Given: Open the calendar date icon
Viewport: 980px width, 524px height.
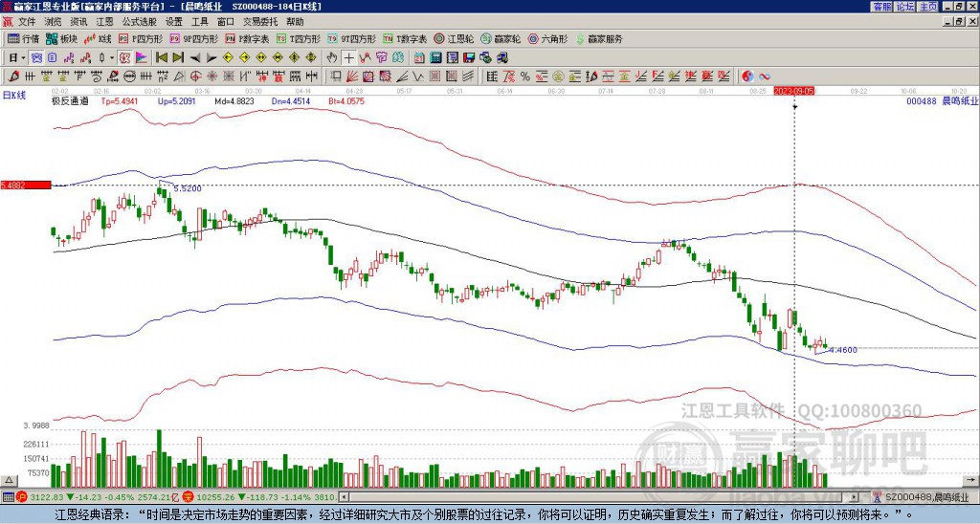Looking at the screenshot, I should [x=419, y=57].
